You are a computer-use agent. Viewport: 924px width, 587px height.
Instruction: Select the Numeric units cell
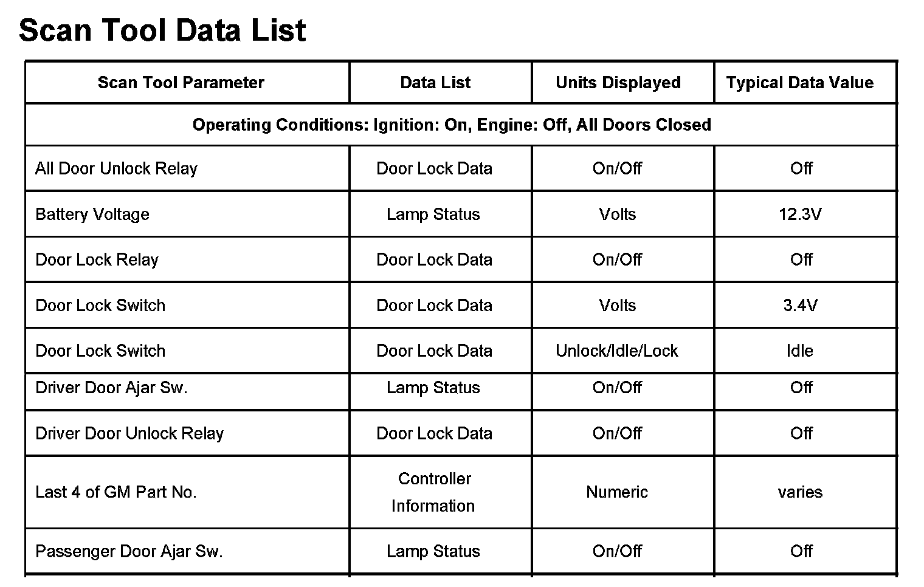pyautogui.click(x=617, y=492)
